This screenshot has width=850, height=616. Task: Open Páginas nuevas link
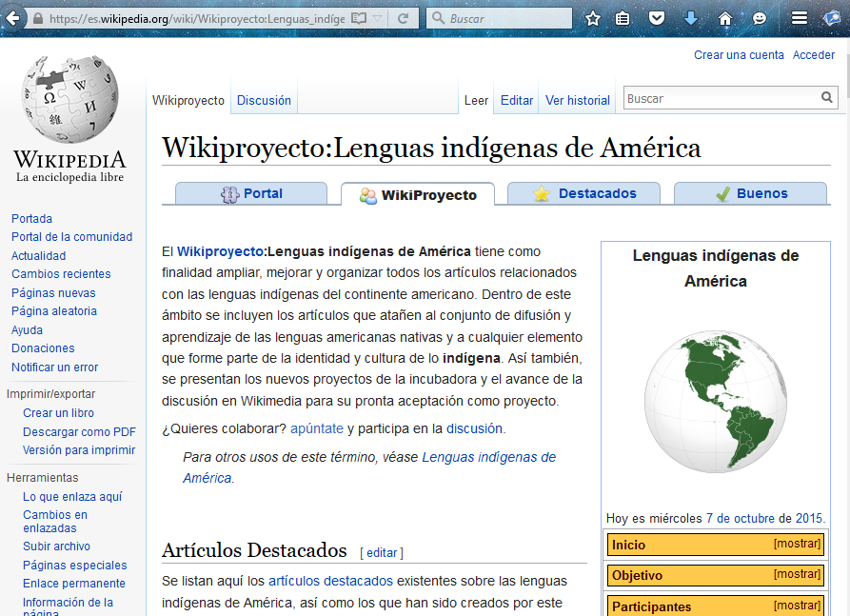click(53, 293)
